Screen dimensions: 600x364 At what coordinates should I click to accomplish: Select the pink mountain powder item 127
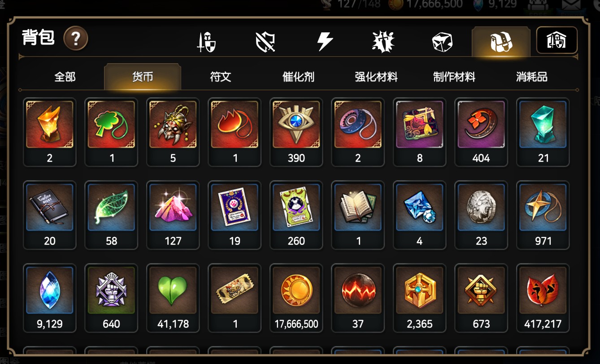click(x=173, y=215)
